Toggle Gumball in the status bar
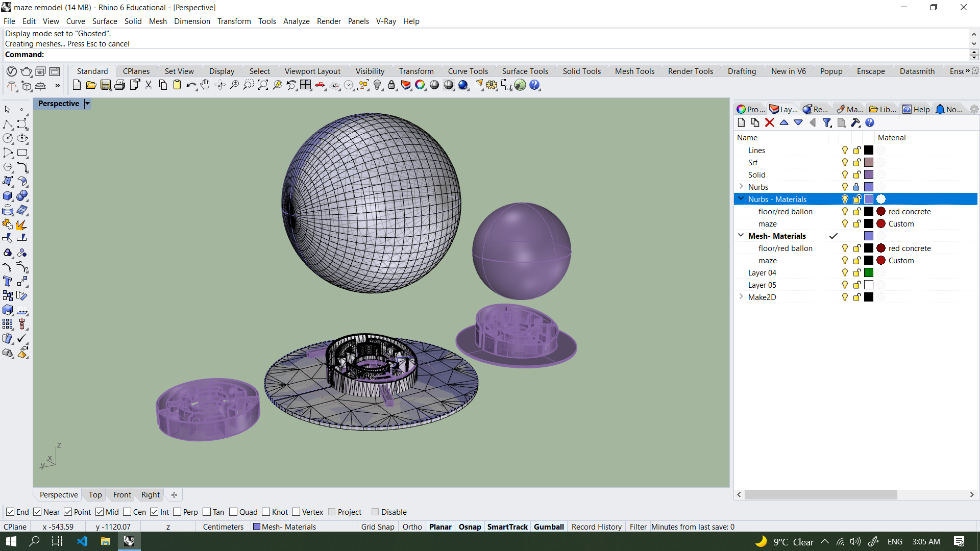This screenshot has width=980, height=551. point(549,527)
